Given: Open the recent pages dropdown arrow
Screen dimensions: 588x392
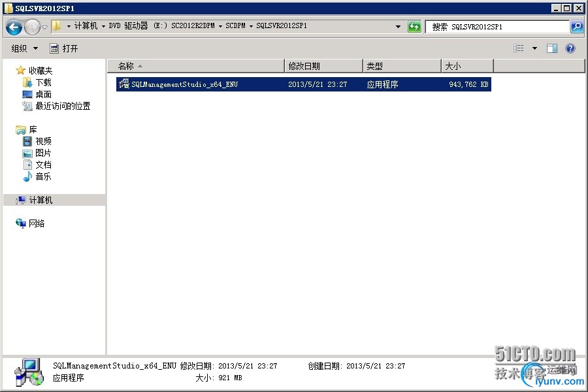Looking at the screenshot, I should pos(44,27).
